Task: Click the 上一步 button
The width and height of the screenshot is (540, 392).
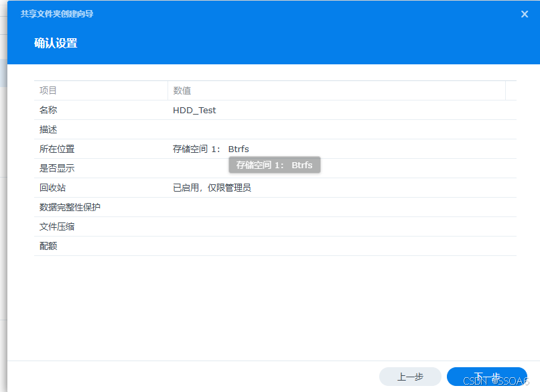Action: pyautogui.click(x=410, y=377)
